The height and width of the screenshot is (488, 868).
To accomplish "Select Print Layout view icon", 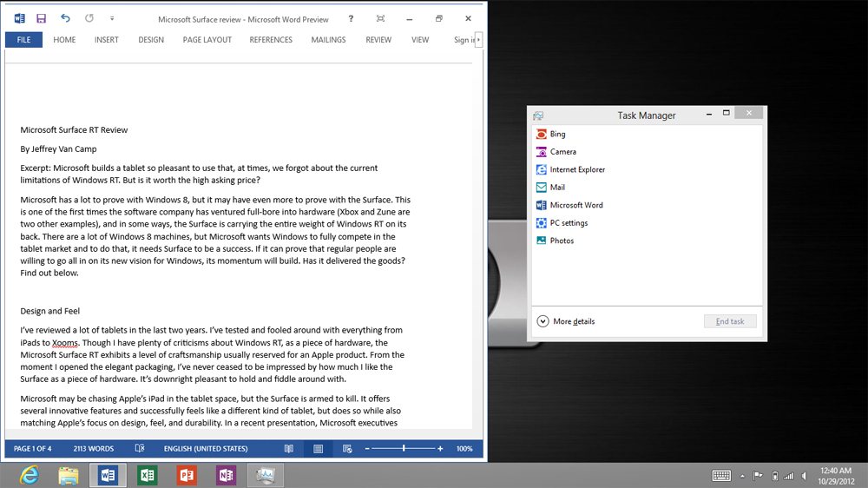I will (318, 449).
